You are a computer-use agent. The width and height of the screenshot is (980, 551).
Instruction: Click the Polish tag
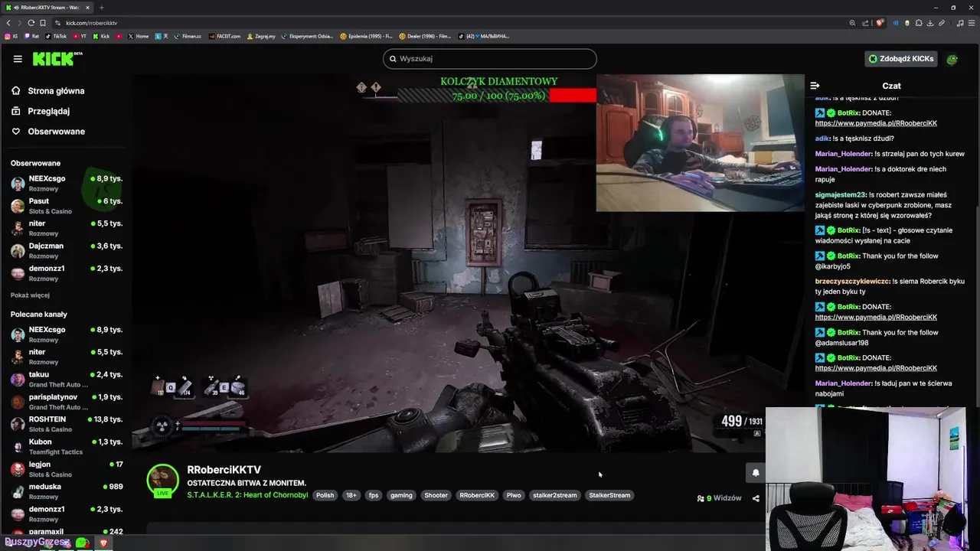[325, 495]
